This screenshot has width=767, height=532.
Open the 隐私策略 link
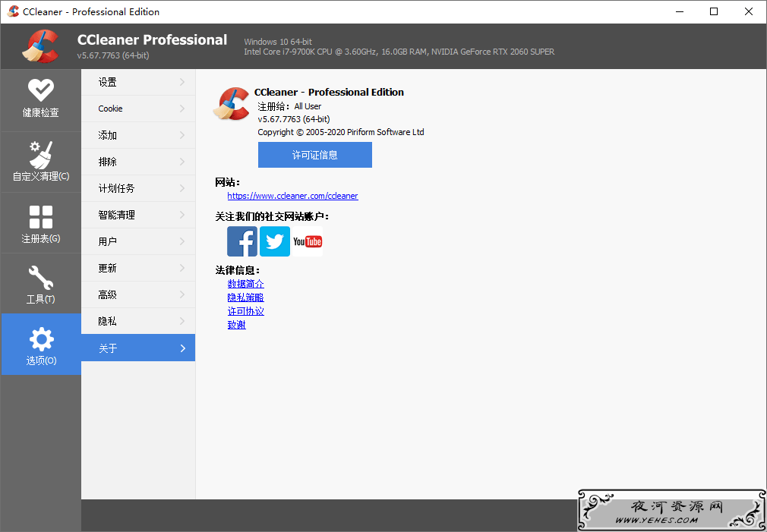(245, 297)
